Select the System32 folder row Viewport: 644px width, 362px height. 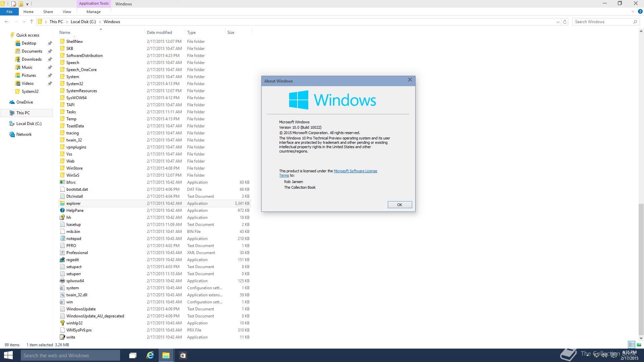[x=154, y=84]
